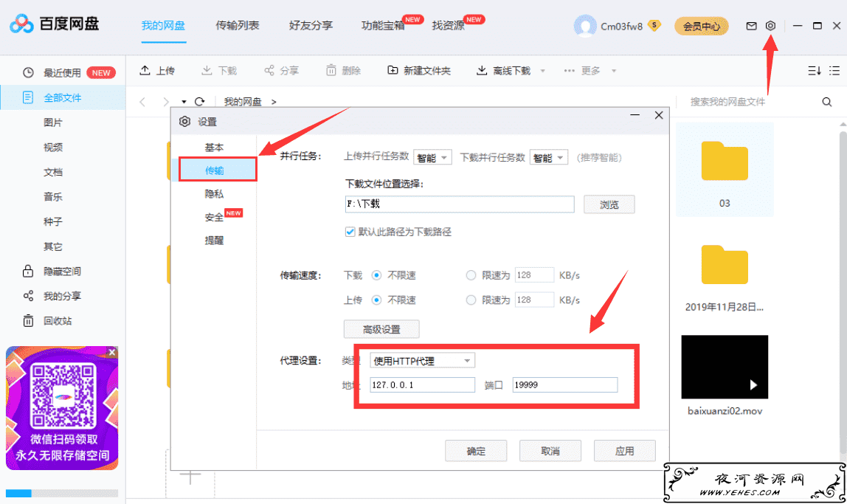This screenshot has width=847, height=504.
Task: Open the settings hexagon icon in title bar
Action: click(x=771, y=25)
